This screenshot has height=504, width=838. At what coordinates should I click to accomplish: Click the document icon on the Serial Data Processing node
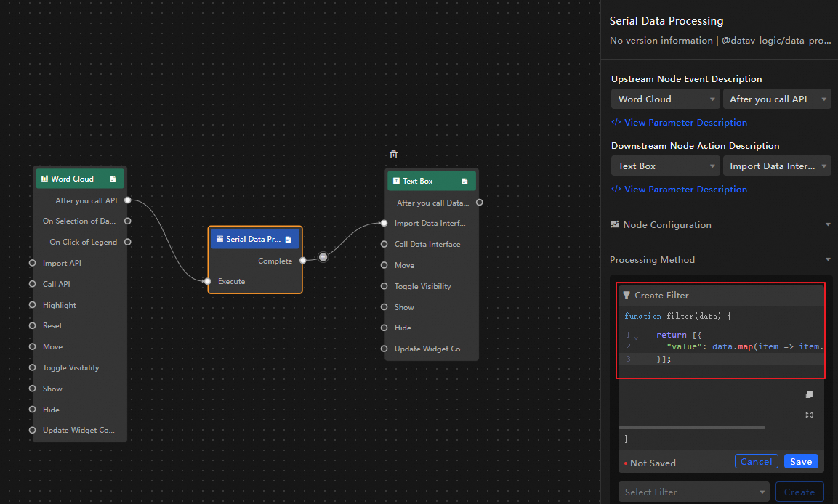tap(288, 239)
